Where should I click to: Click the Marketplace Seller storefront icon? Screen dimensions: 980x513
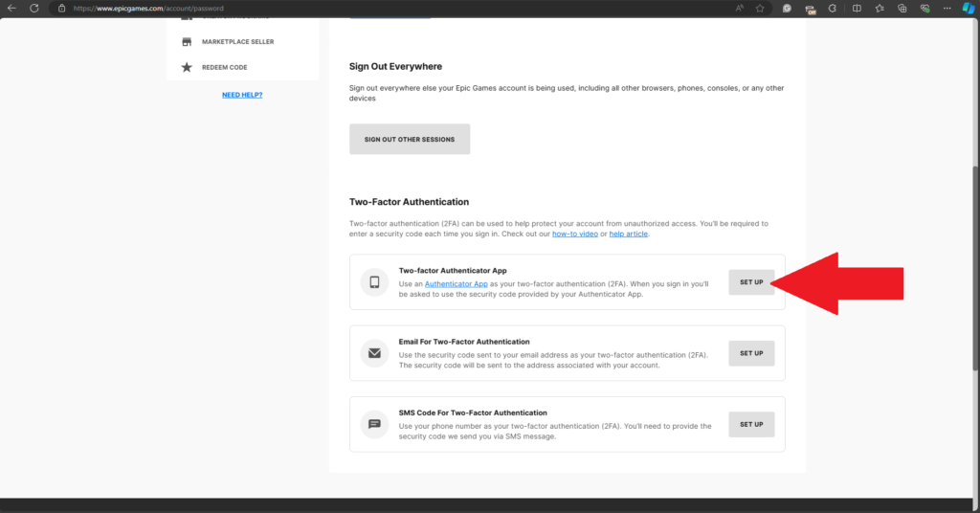click(187, 42)
